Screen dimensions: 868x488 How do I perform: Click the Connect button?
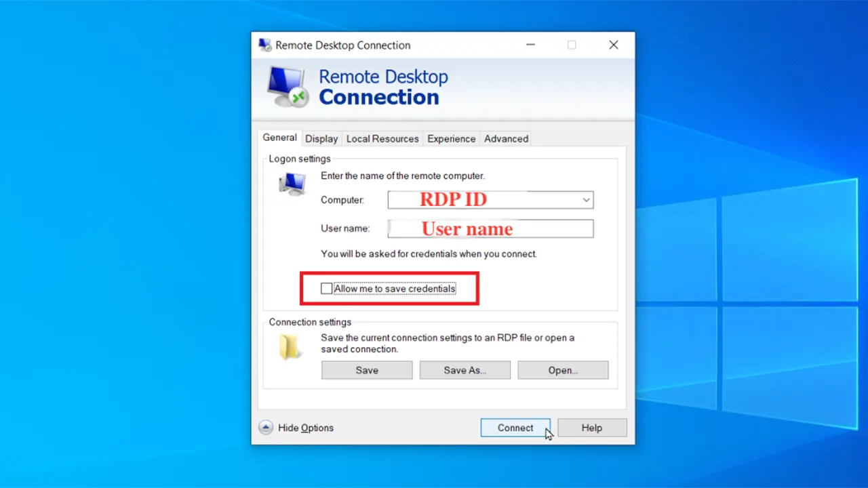pos(515,428)
